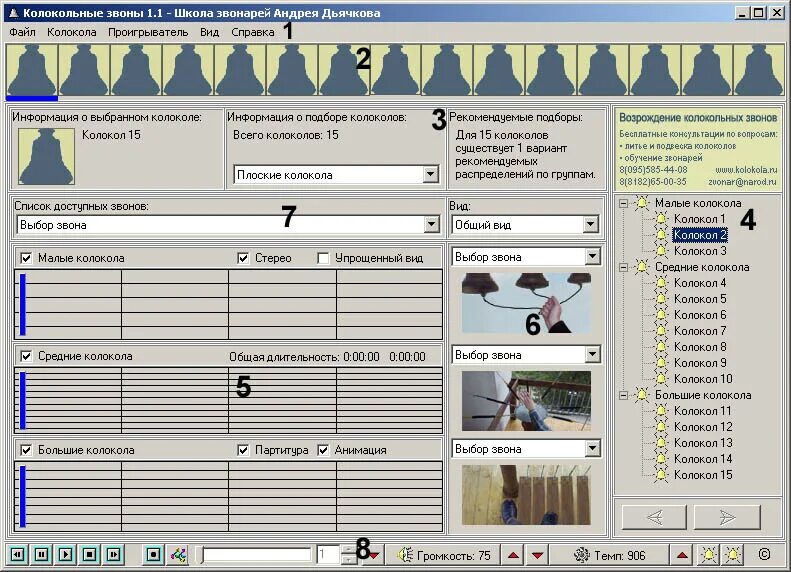Click the hand-ringing bells video thumbnail
This screenshot has width=791, height=572.
pos(526,303)
